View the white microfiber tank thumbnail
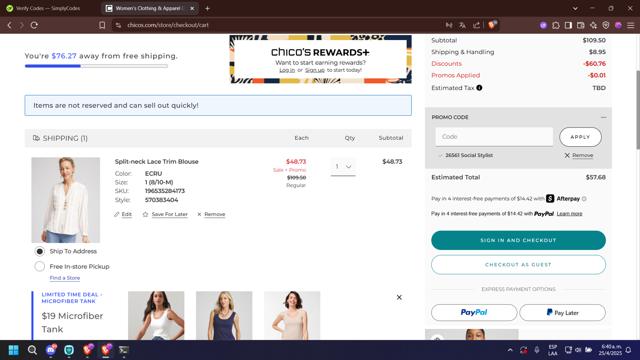The height and width of the screenshot is (360, 640). point(156,315)
